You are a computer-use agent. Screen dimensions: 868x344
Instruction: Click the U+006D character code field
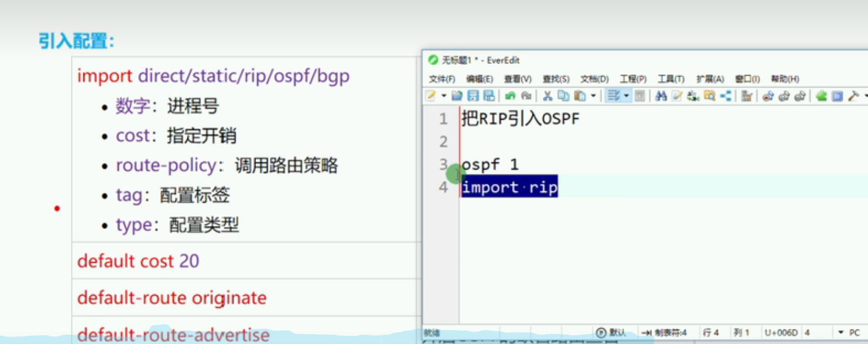pos(781,333)
